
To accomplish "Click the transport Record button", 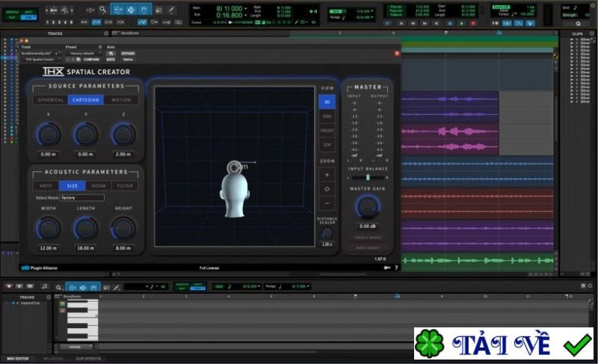I will pos(472,23).
